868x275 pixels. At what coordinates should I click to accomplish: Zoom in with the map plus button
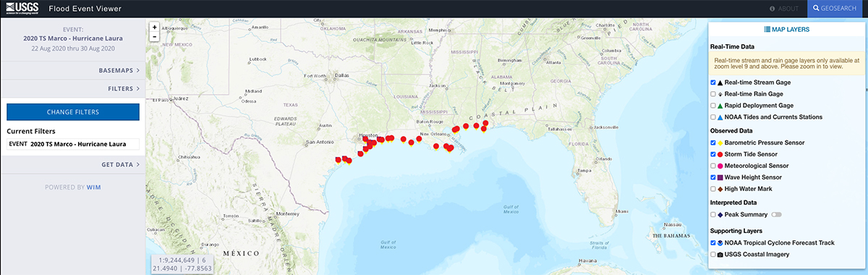[x=155, y=27]
